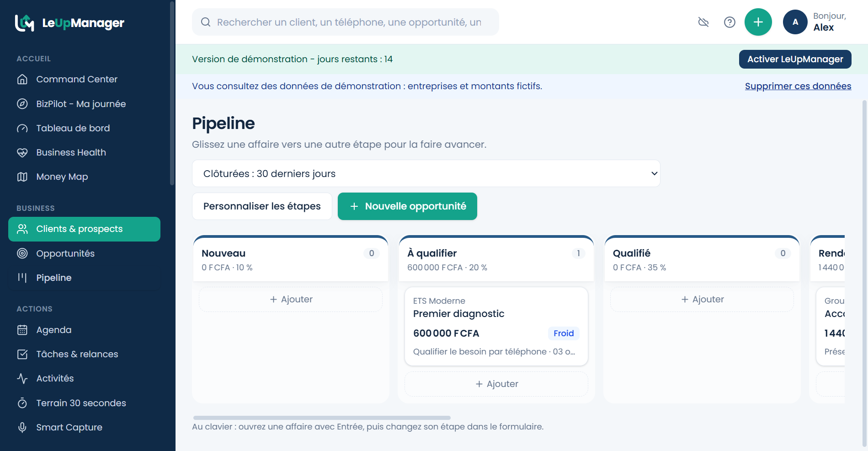Open Tableau de bord gauge icon
868x451 pixels.
(22, 128)
